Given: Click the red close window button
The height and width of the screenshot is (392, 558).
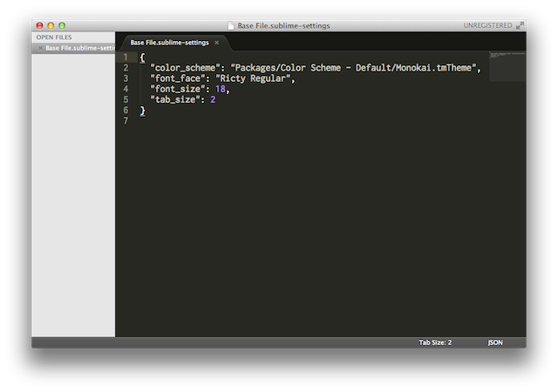Looking at the screenshot, I should [x=39, y=26].
